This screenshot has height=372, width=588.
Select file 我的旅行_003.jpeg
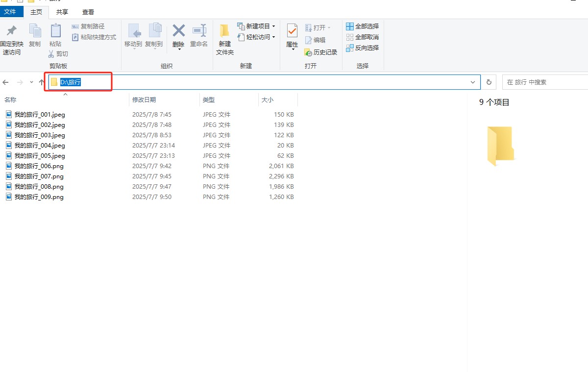coord(40,135)
